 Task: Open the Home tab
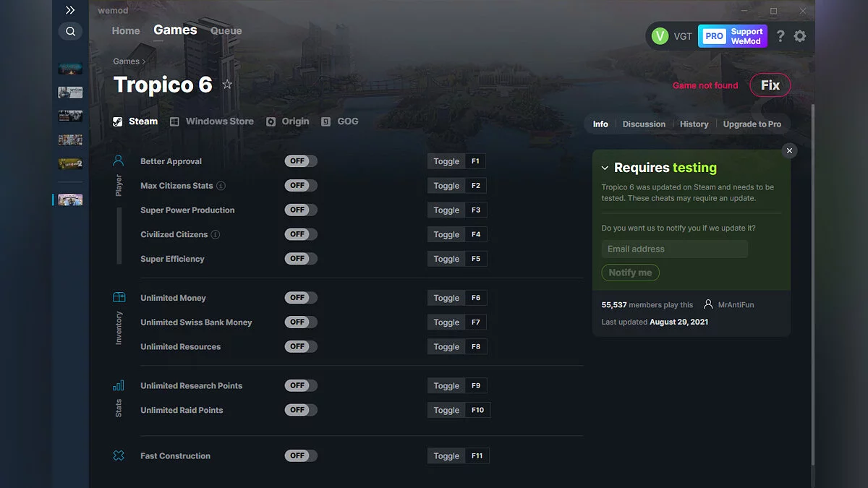tap(126, 31)
